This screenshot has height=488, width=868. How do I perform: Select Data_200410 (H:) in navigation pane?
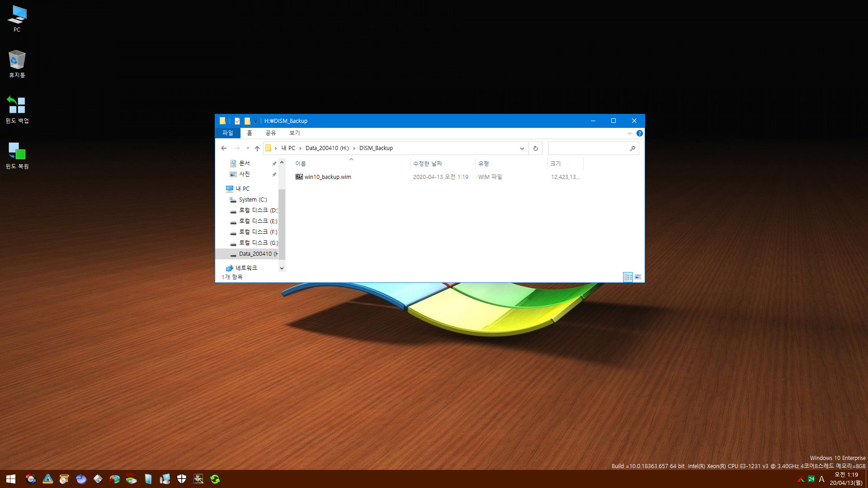(x=247, y=254)
